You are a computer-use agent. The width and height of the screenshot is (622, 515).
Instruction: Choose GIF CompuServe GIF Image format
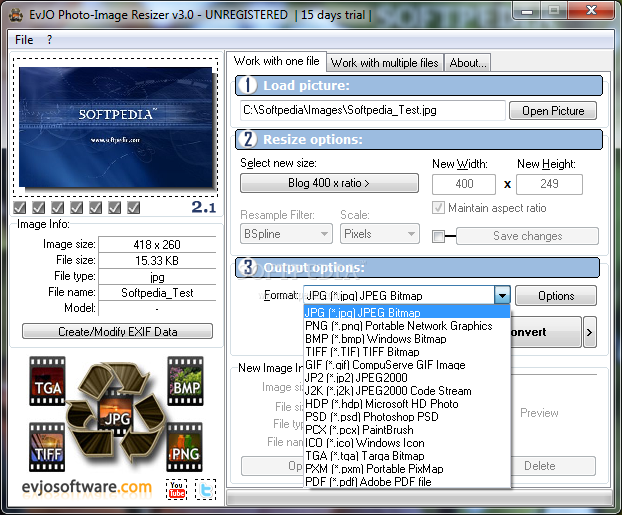pyautogui.click(x=407, y=365)
